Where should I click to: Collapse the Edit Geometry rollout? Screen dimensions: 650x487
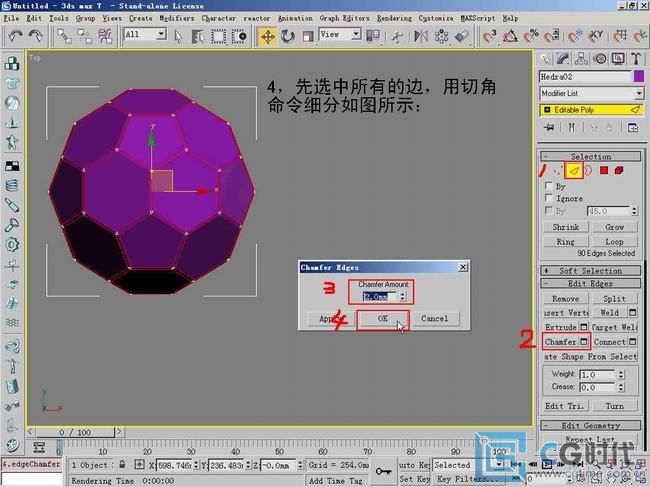591,425
